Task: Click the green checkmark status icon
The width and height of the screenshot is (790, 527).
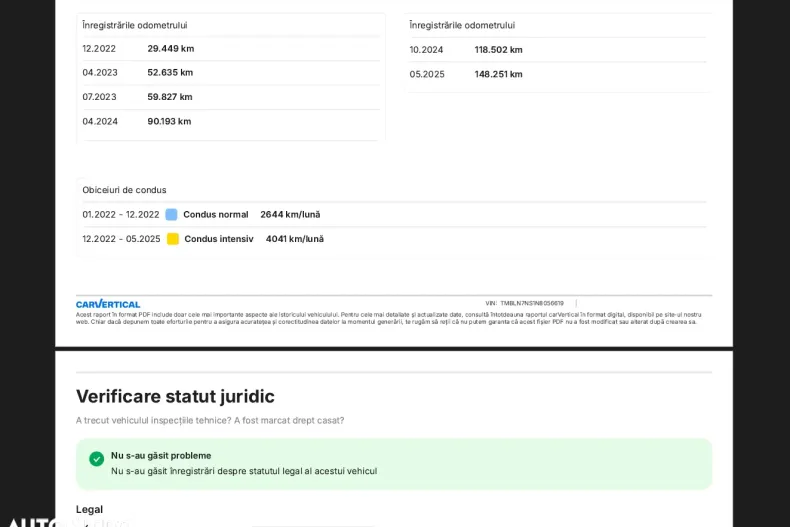Action: click(x=96, y=459)
